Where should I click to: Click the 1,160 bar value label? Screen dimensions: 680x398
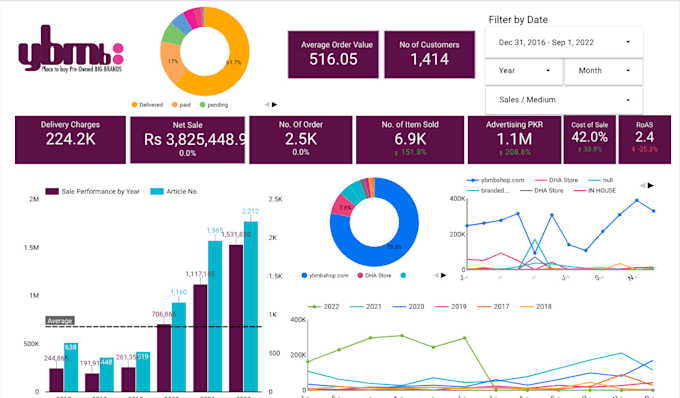pyautogui.click(x=179, y=292)
